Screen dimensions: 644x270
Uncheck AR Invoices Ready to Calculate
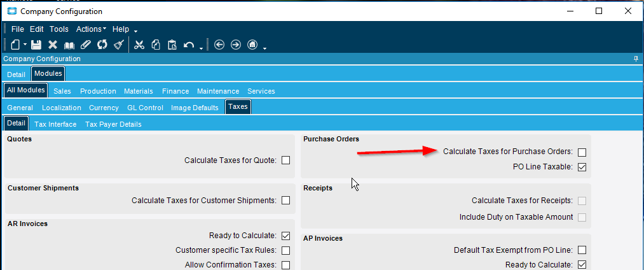coord(286,236)
